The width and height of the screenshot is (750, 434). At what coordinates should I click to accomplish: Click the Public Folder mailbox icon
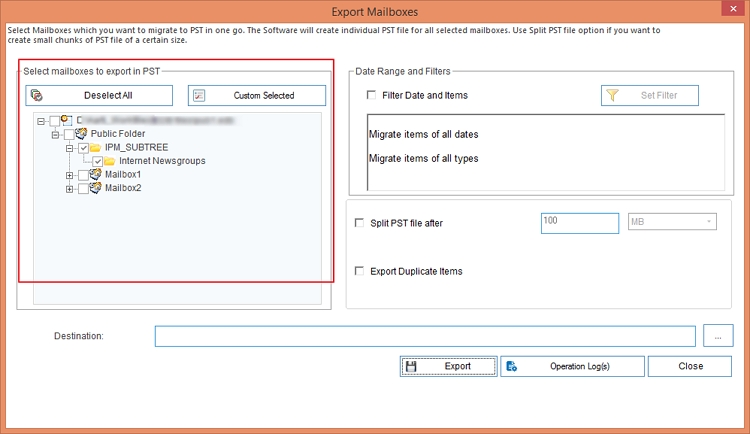coord(82,134)
